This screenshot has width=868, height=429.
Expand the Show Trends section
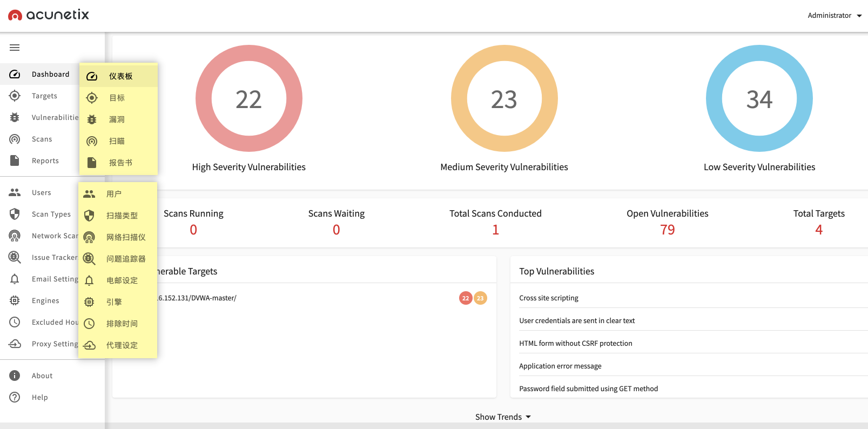coord(503,417)
